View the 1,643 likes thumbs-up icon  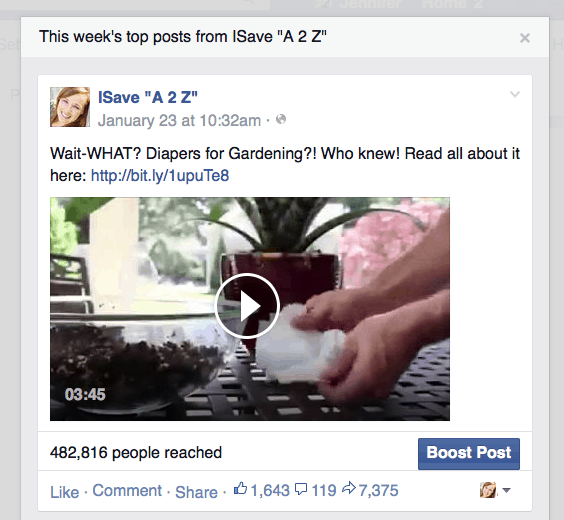[240, 488]
